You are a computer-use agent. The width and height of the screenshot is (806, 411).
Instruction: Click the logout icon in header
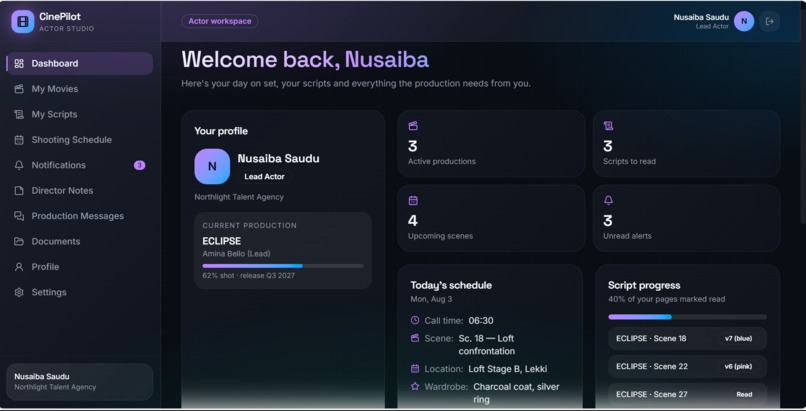click(x=770, y=22)
